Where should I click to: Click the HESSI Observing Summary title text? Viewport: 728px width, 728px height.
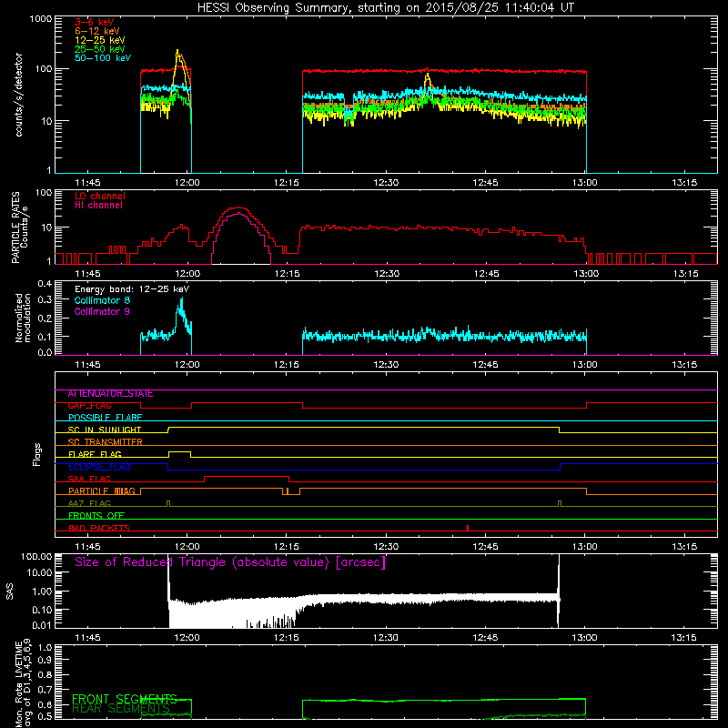[385, 8]
